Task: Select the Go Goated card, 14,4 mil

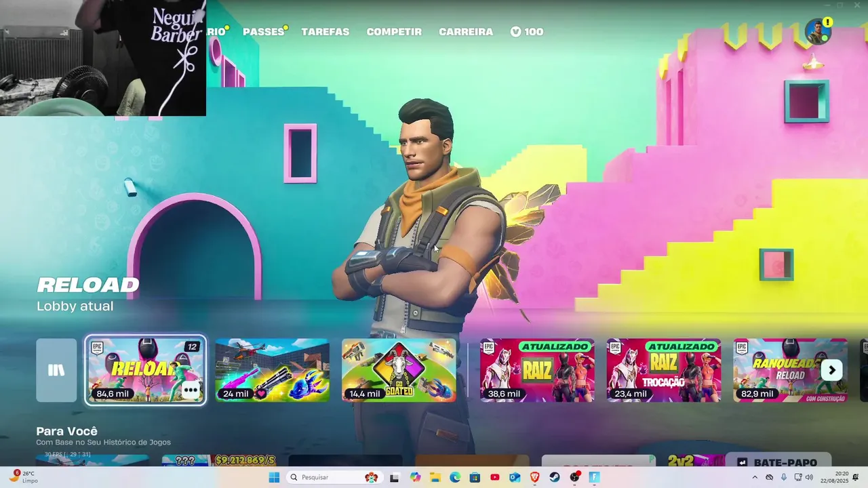Action: (399, 370)
